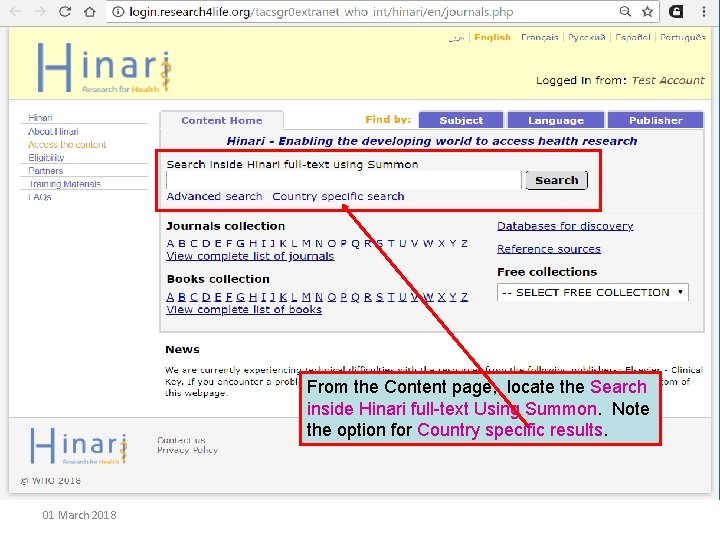Open Training Materials in the sidebar

(x=65, y=184)
